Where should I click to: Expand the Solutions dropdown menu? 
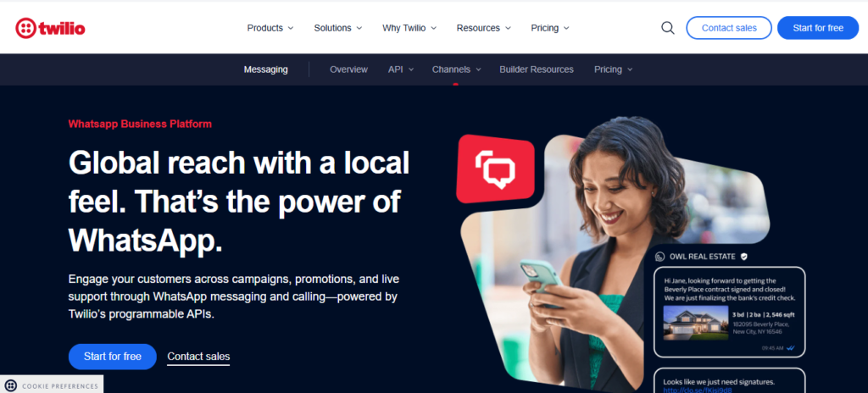[337, 28]
